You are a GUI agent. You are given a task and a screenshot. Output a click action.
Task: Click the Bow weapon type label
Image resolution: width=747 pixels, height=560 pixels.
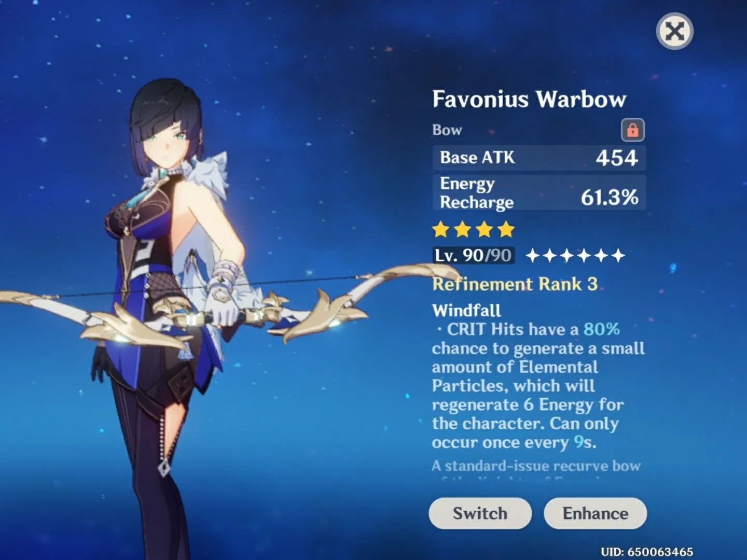[x=447, y=130]
